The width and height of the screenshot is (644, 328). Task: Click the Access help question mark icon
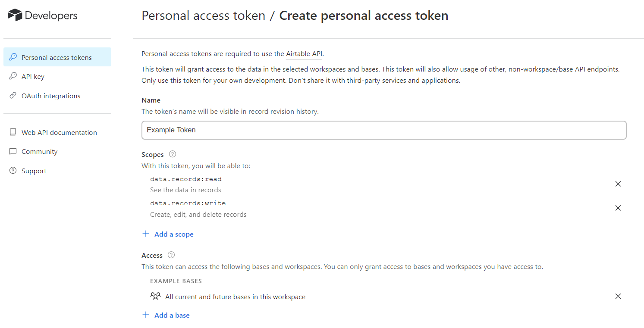171,255
